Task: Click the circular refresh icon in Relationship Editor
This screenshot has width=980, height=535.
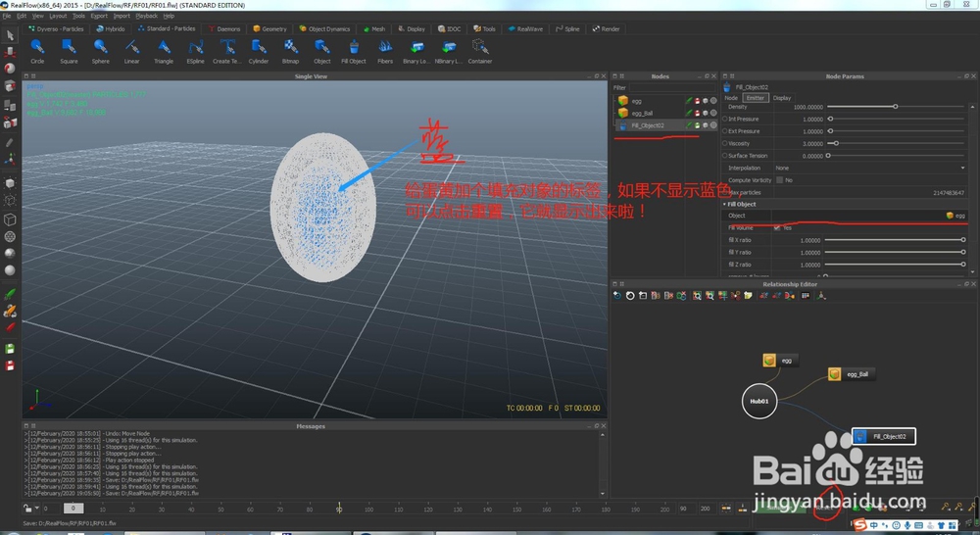Action: click(630, 296)
